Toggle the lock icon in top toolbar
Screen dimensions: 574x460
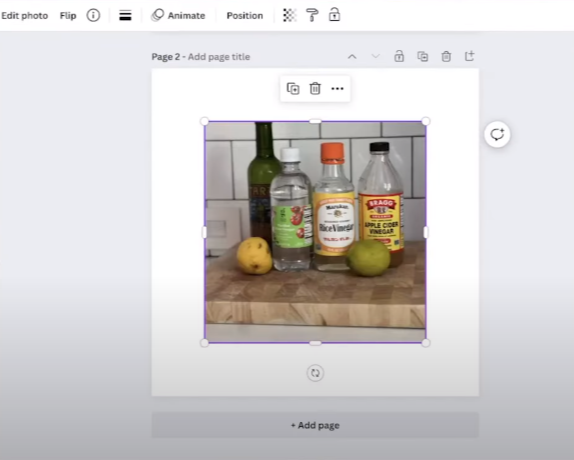click(x=334, y=15)
